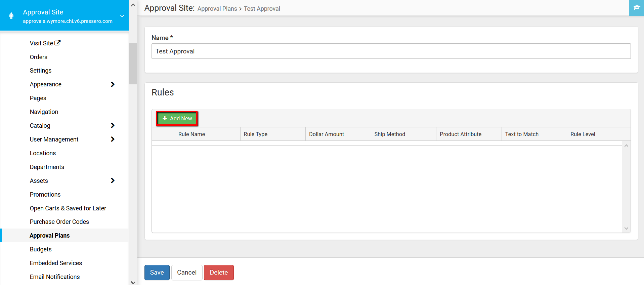
Task: Open the Orders menu item
Action: coord(39,57)
